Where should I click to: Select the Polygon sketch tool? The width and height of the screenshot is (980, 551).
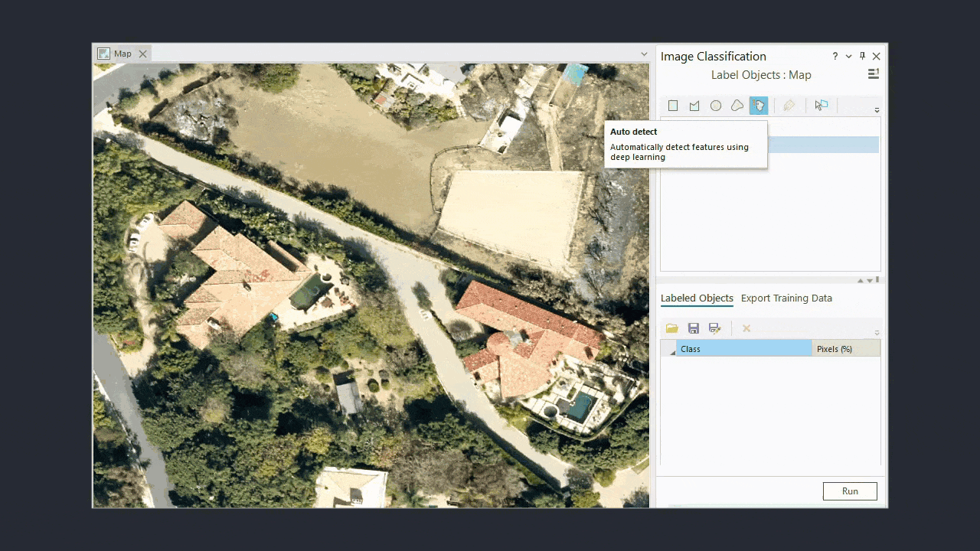[694, 105]
